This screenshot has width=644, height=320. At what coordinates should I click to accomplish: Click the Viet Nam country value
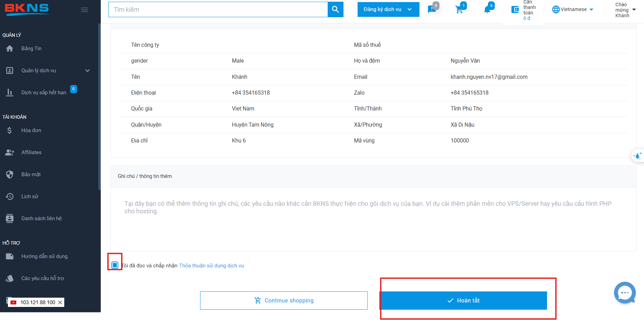coord(243,109)
